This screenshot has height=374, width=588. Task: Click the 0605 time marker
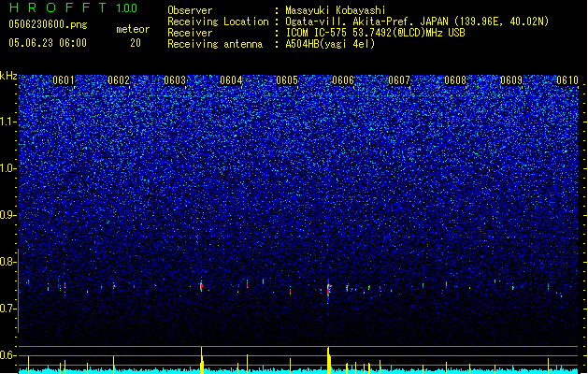click(287, 80)
